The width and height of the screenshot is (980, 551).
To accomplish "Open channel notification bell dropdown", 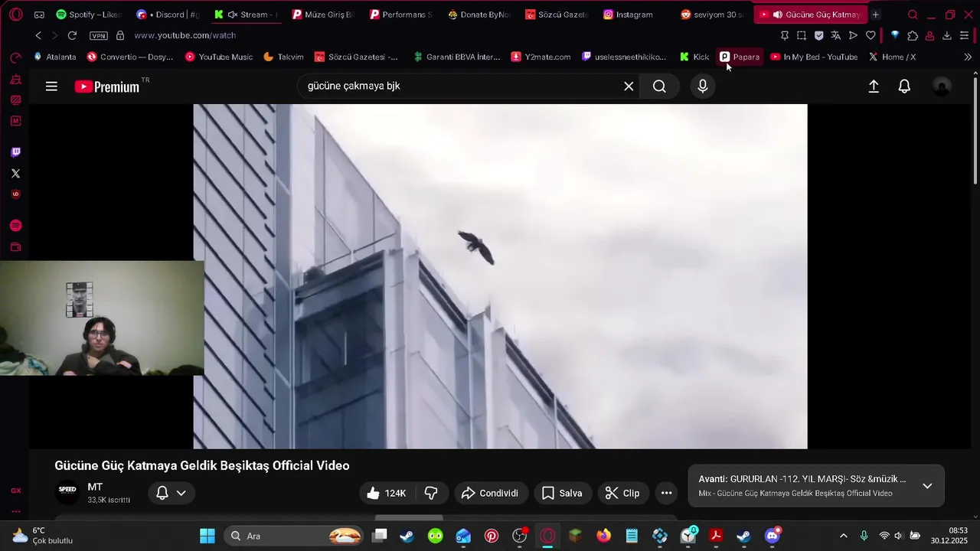I will pyautogui.click(x=171, y=494).
